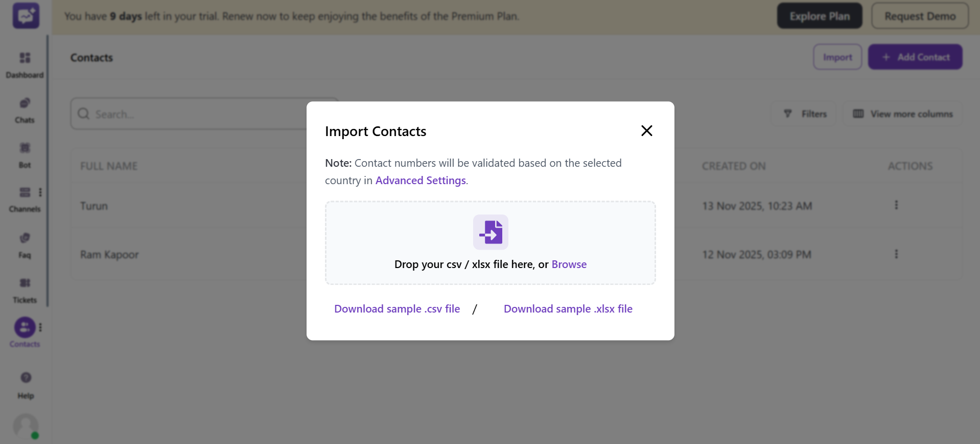Open Advanced Settings from the note
980x444 pixels.
coord(420,180)
